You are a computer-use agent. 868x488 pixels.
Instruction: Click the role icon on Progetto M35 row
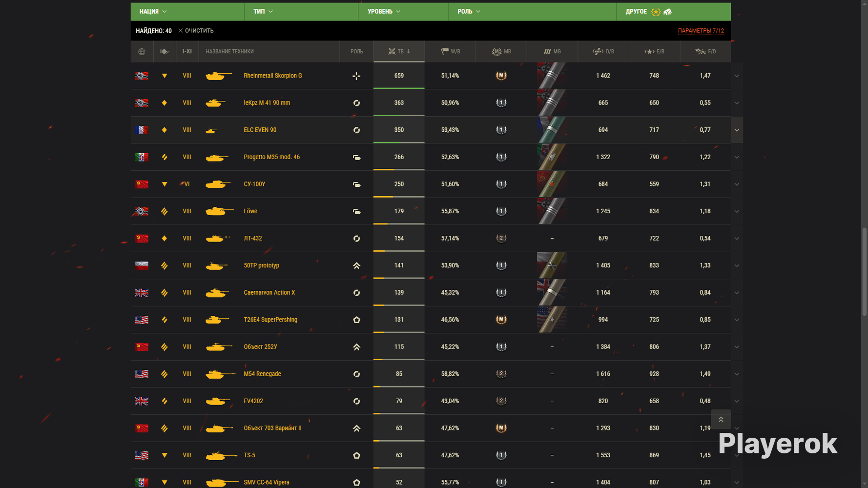357,157
